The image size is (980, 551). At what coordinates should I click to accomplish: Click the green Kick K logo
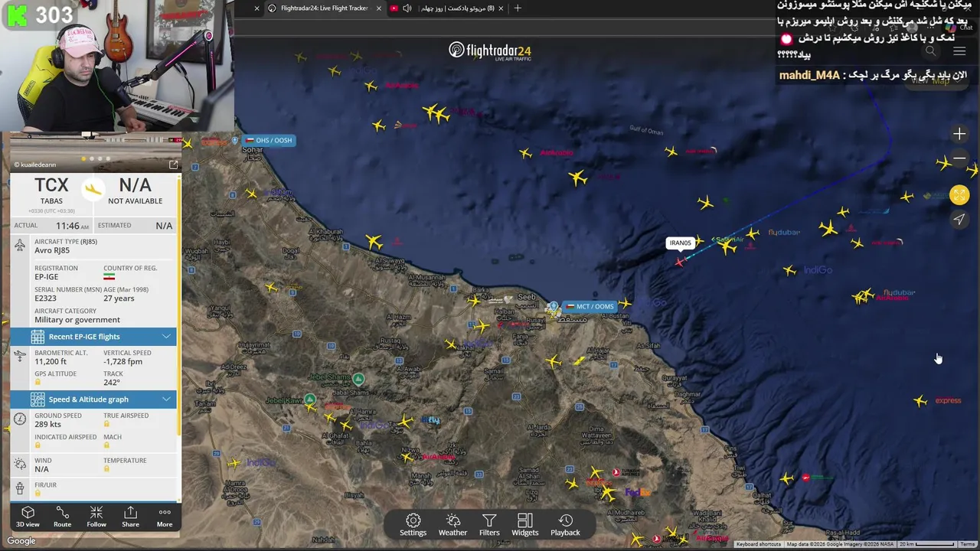(17, 15)
